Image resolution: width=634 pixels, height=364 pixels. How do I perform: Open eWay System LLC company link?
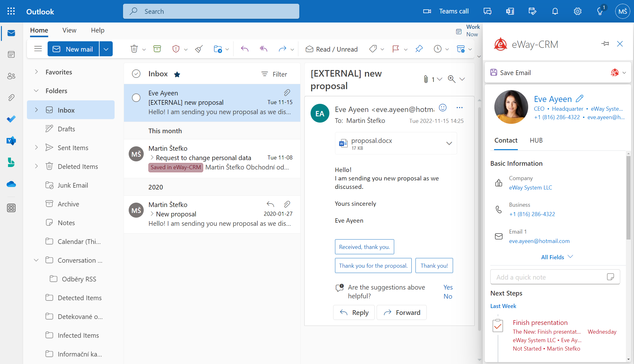point(530,188)
